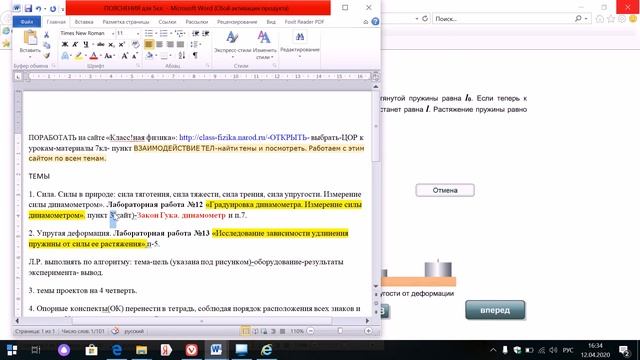Image resolution: width=640 pixels, height=360 pixels.
Task: Click the Undo arrow in the quick access toolbar
Action: coord(39,8)
